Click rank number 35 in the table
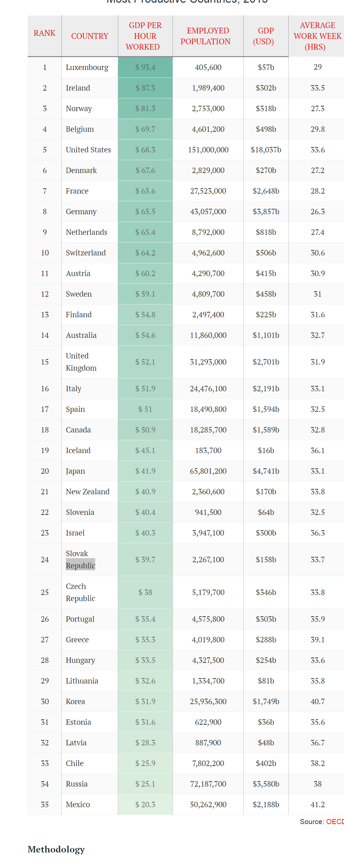Screen dimensions: 344x868 [x=45, y=804]
